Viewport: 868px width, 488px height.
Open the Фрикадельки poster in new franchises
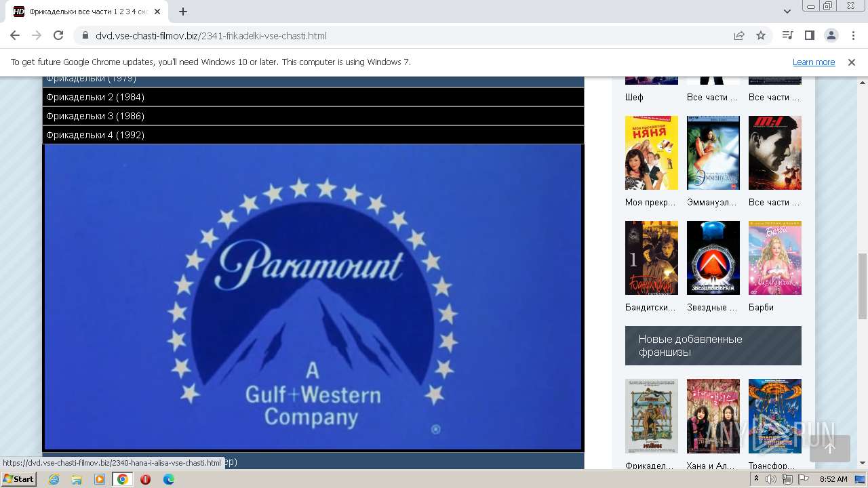652,416
